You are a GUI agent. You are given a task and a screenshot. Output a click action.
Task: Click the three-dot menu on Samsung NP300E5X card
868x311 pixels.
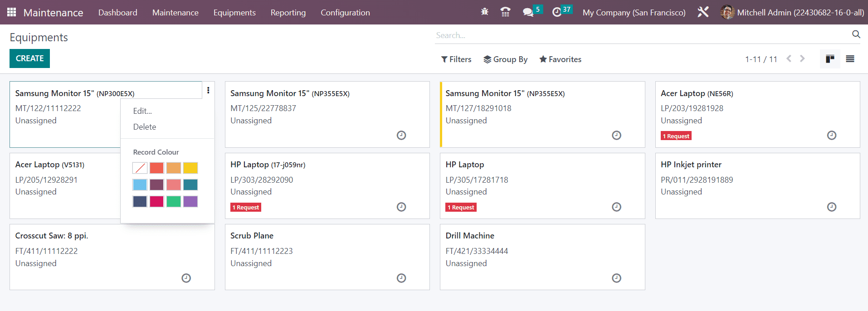pyautogui.click(x=208, y=90)
